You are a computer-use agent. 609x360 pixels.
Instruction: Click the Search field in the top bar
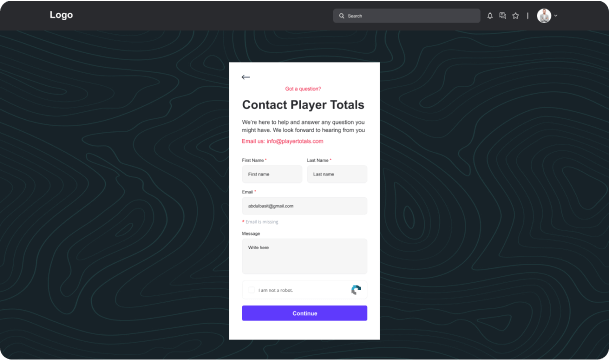pos(406,16)
